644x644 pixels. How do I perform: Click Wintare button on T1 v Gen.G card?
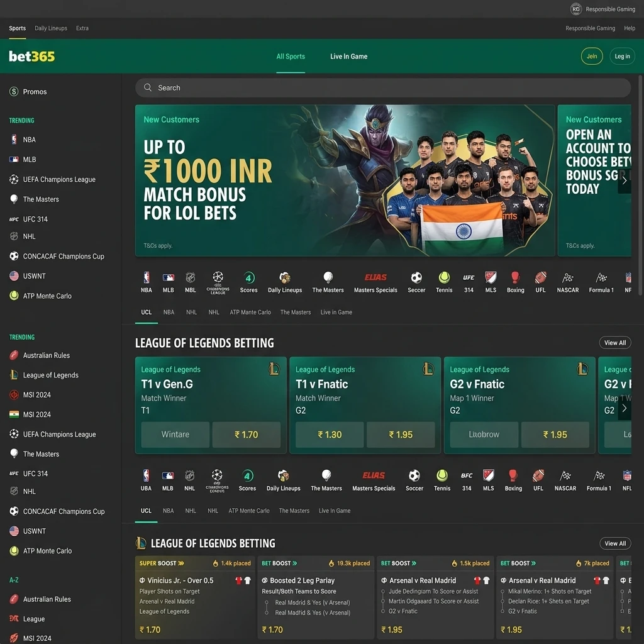pos(175,435)
